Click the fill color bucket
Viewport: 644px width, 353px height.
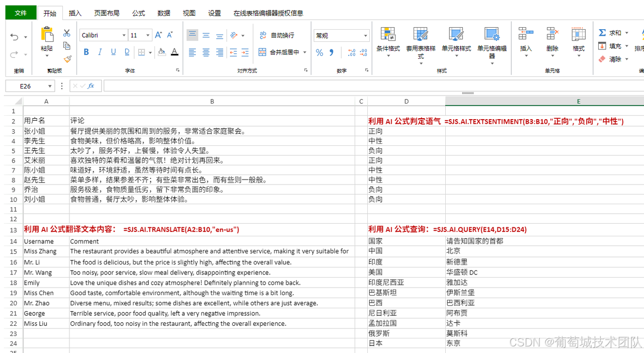pos(162,52)
